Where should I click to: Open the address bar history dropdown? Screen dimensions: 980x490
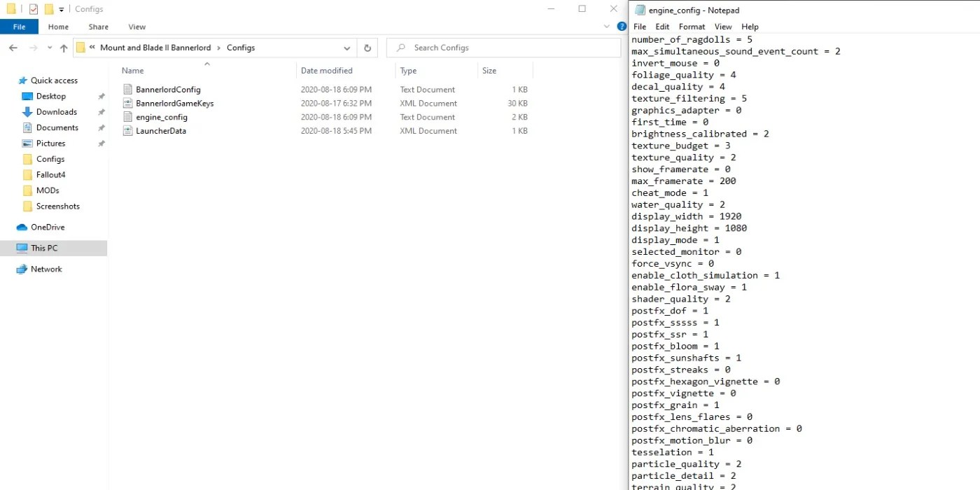point(347,47)
